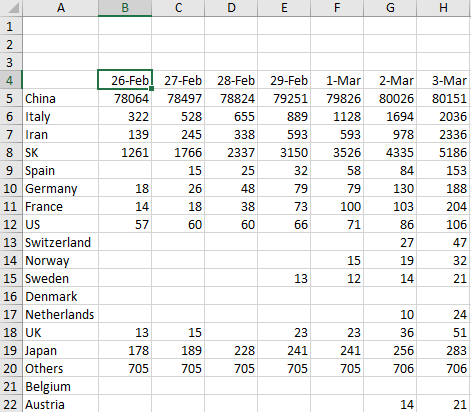
Task: Click US value 57
Action: click(125, 224)
